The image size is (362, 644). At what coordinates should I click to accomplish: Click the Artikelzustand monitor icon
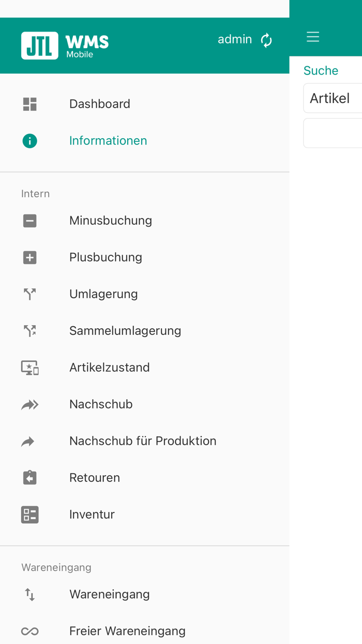click(x=29, y=367)
